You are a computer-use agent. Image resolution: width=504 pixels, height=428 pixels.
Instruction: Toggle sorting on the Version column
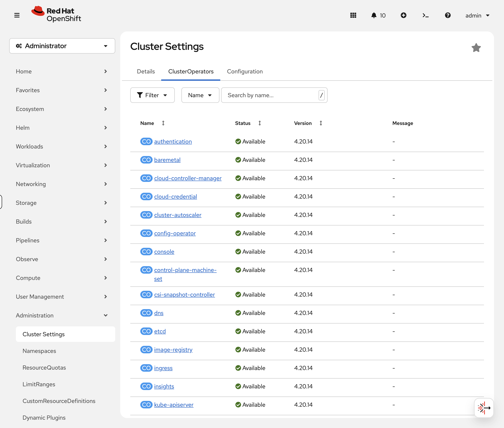pos(321,123)
